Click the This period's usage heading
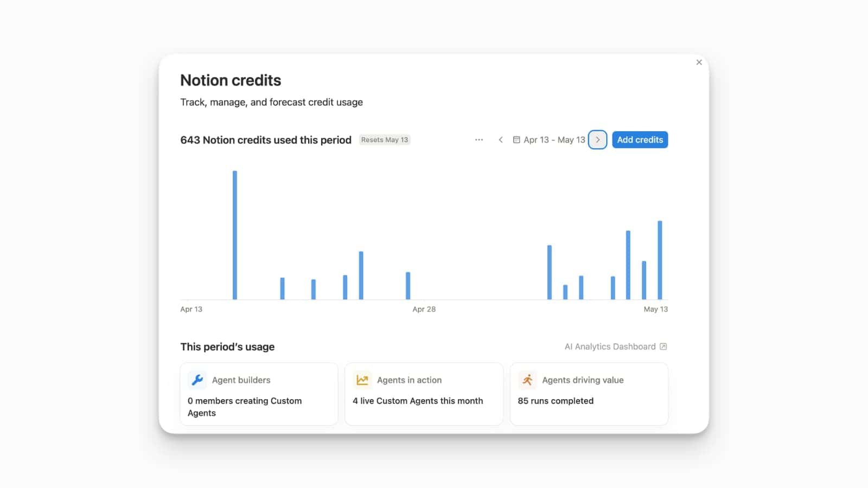868x488 pixels. (x=227, y=347)
